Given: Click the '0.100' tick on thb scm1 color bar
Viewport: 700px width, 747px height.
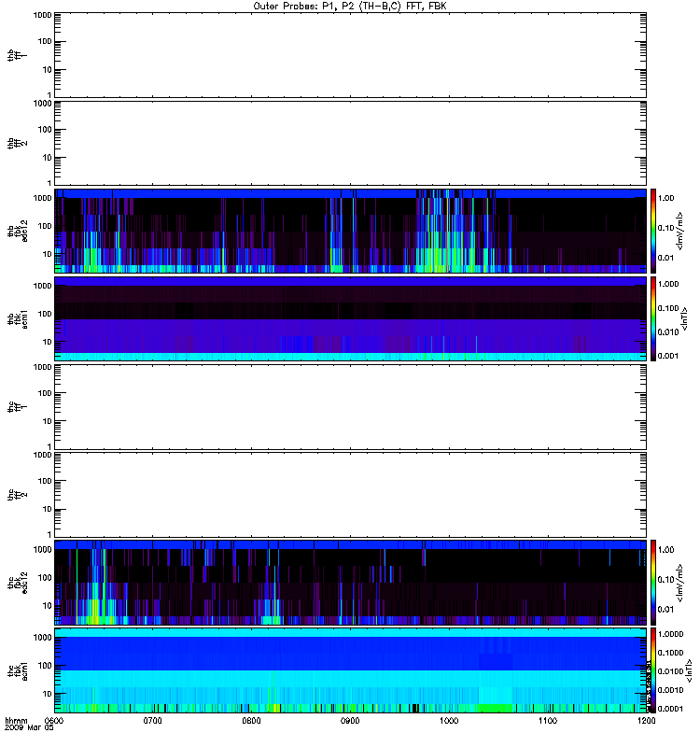Looking at the screenshot, I should 668,308.
